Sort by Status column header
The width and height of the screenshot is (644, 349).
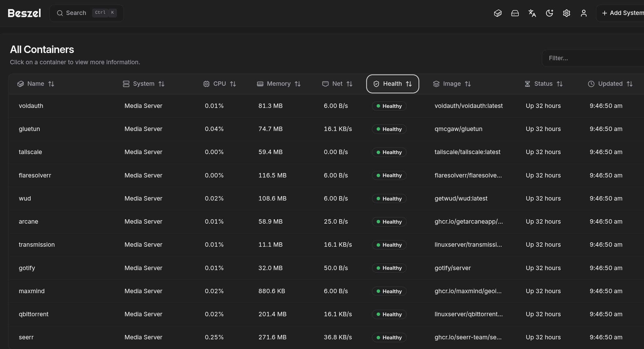543,84
